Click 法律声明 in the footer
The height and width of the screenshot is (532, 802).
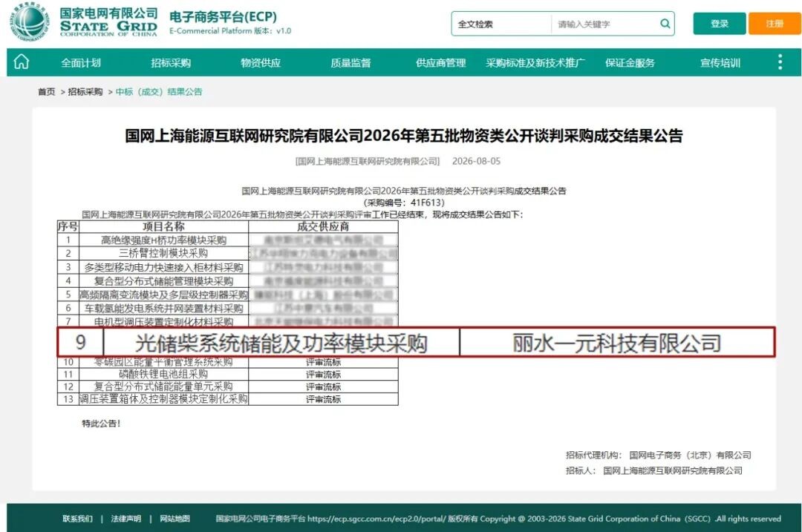click(125, 519)
